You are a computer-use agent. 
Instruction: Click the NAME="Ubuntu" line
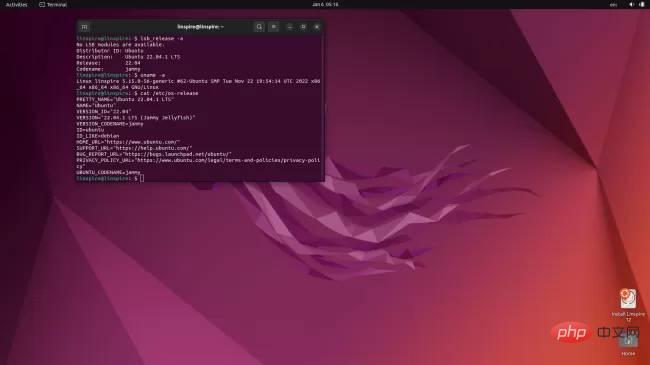[x=96, y=105]
